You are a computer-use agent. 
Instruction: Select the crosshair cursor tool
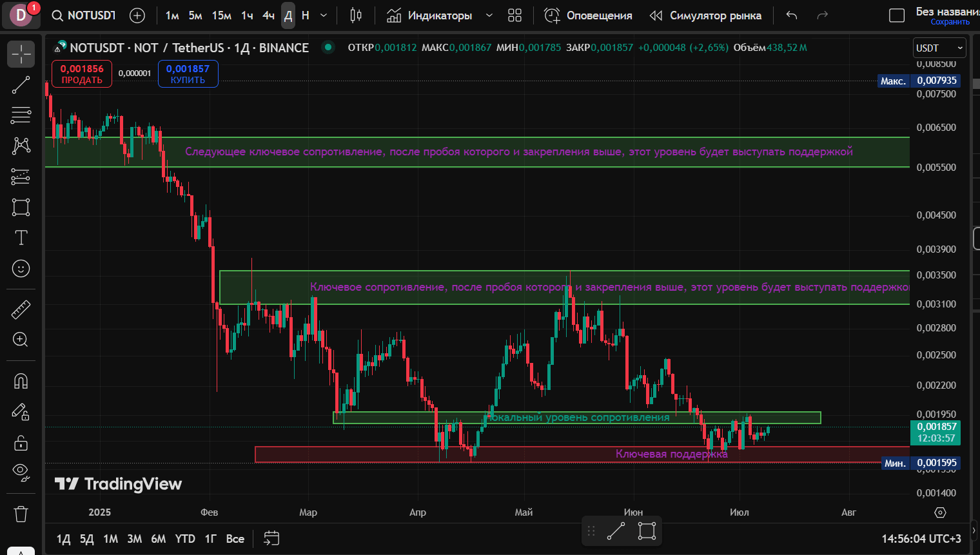(x=21, y=54)
